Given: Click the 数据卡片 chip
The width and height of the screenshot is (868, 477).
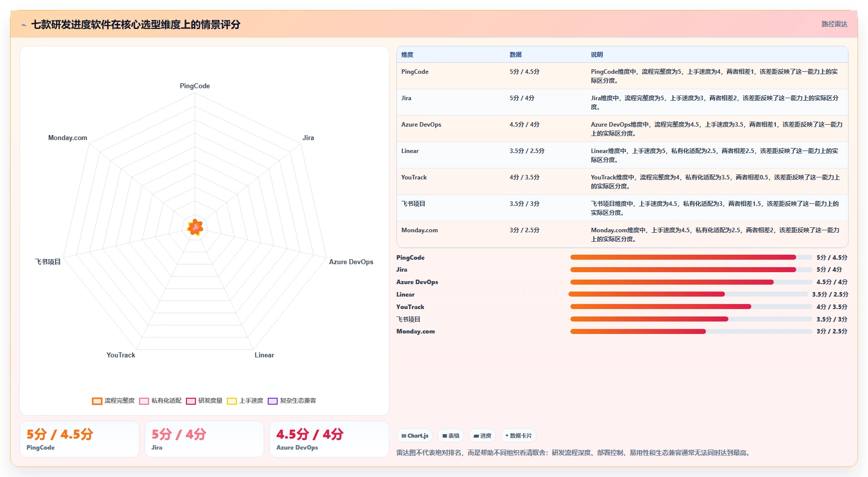Looking at the screenshot, I should click(519, 436).
